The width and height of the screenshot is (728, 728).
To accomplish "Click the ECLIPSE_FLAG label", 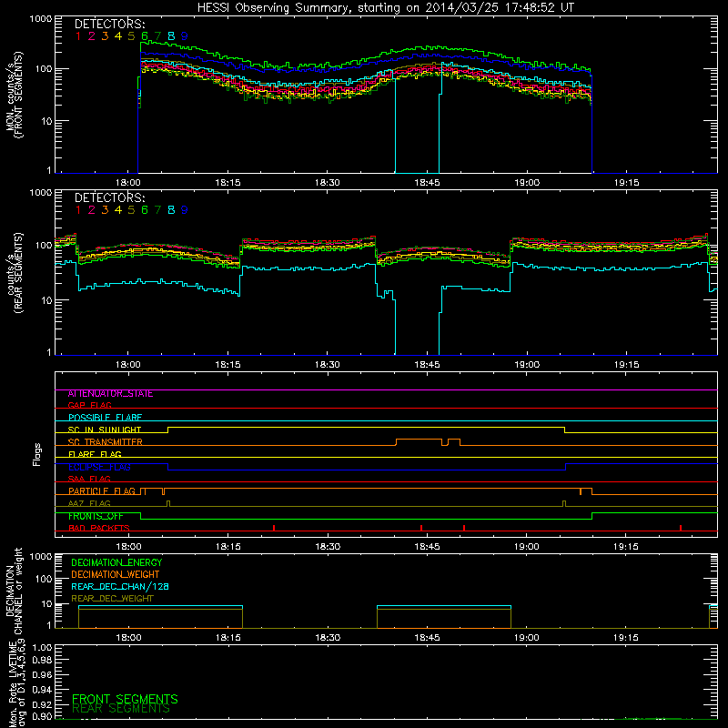I will 99,467.
